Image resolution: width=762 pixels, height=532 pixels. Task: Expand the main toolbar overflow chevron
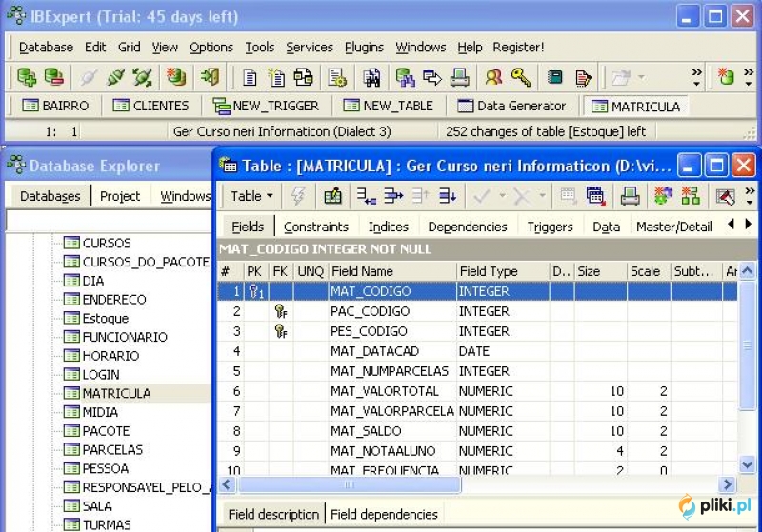point(696,77)
